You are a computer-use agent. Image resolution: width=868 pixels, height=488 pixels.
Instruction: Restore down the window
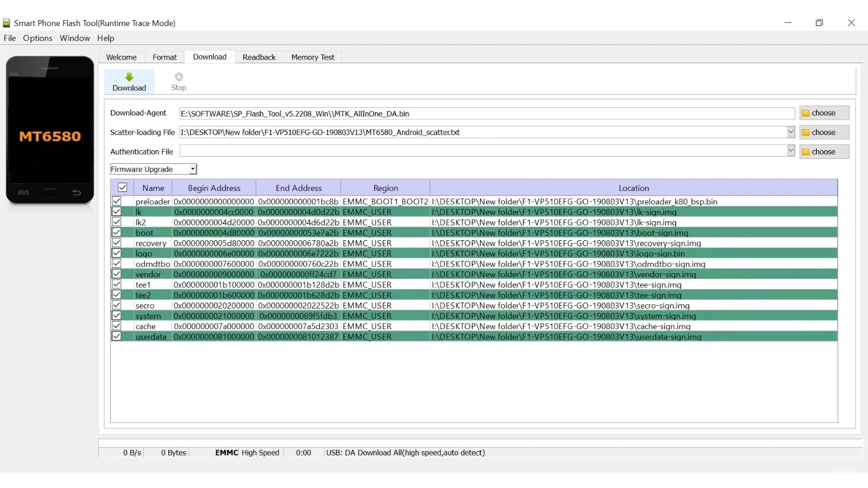[x=819, y=23]
